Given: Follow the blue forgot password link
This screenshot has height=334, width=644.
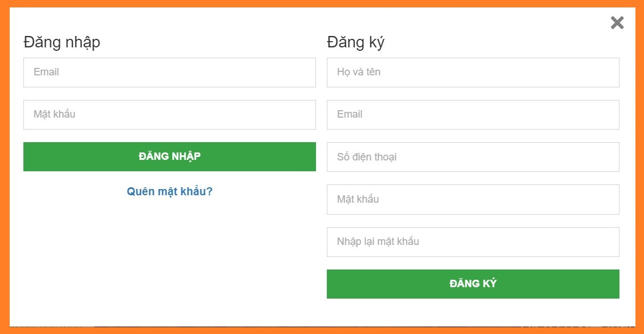Looking at the screenshot, I should 169,191.
